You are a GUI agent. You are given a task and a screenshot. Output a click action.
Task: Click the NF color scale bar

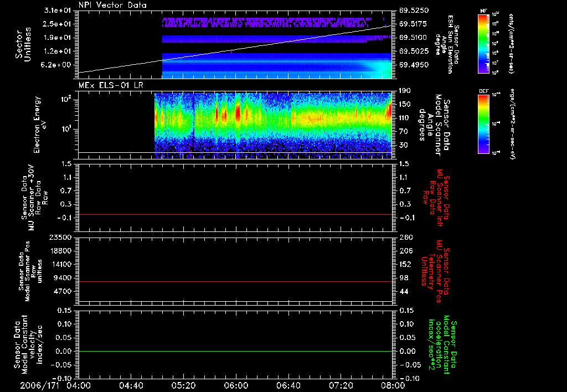coord(483,43)
